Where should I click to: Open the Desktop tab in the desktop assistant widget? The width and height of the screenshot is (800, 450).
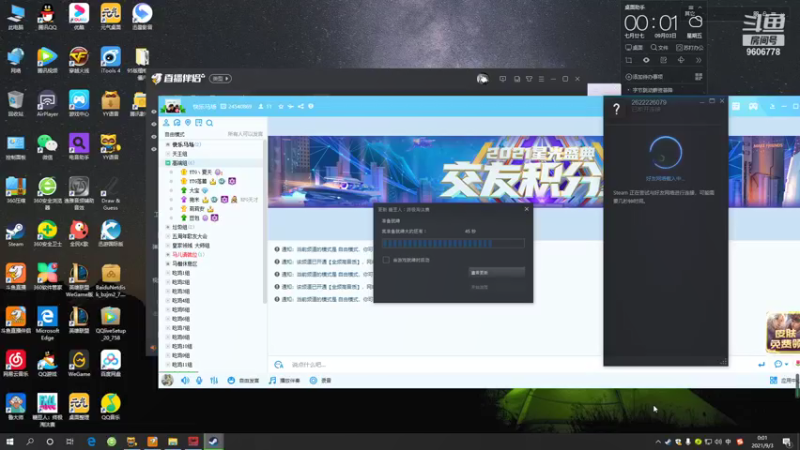(x=634, y=47)
